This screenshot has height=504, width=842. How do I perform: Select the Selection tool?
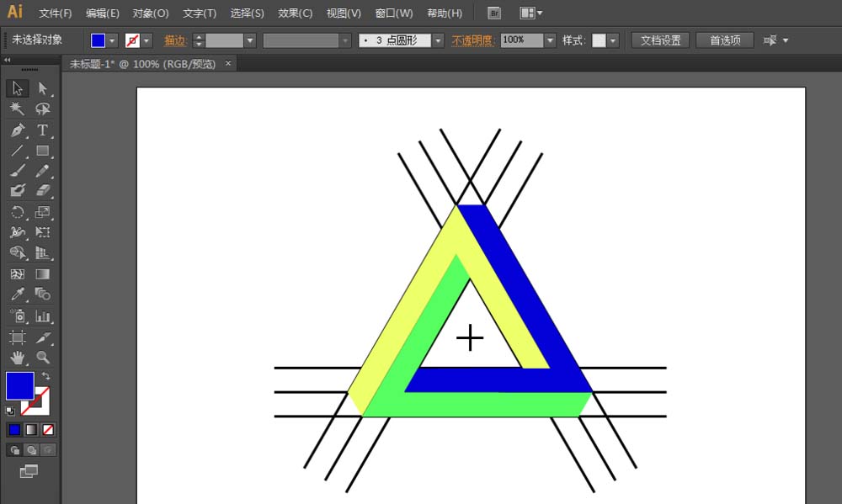(x=17, y=88)
